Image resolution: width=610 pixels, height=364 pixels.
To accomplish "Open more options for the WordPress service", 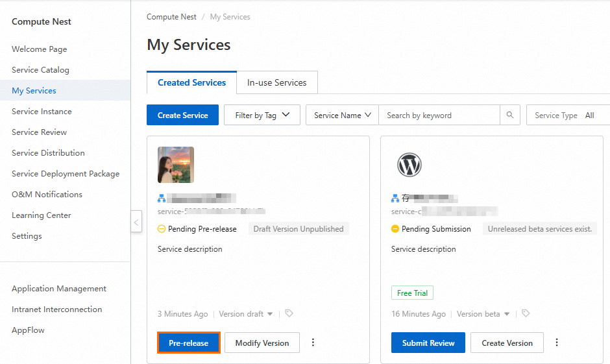I will click(x=556, y=343).
